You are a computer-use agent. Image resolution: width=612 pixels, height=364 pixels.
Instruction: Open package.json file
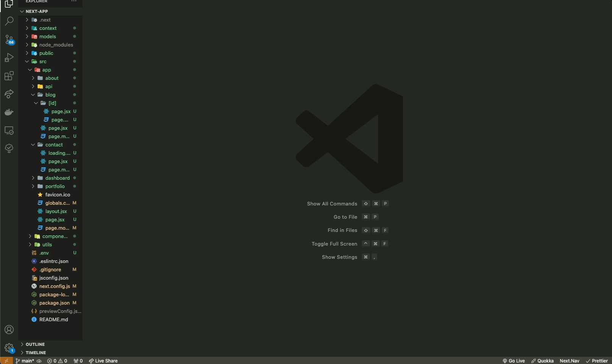50,303
